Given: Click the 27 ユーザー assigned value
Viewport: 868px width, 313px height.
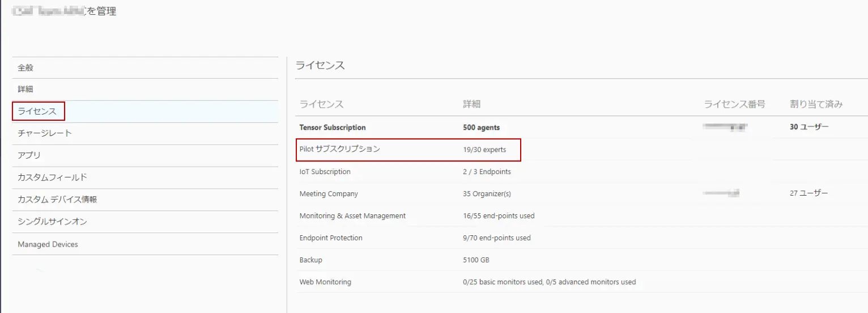Looking at the screenshot, I should (809, 193).
